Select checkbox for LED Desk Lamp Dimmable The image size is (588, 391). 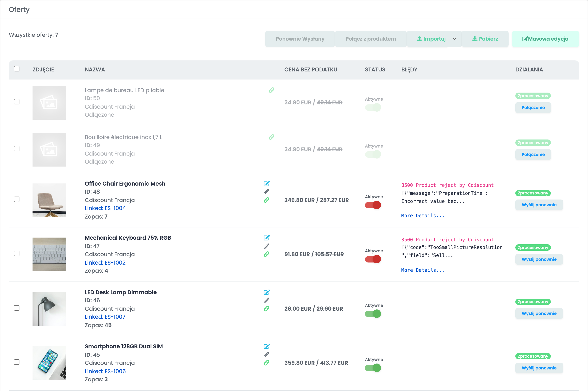(x=17, y=308)
